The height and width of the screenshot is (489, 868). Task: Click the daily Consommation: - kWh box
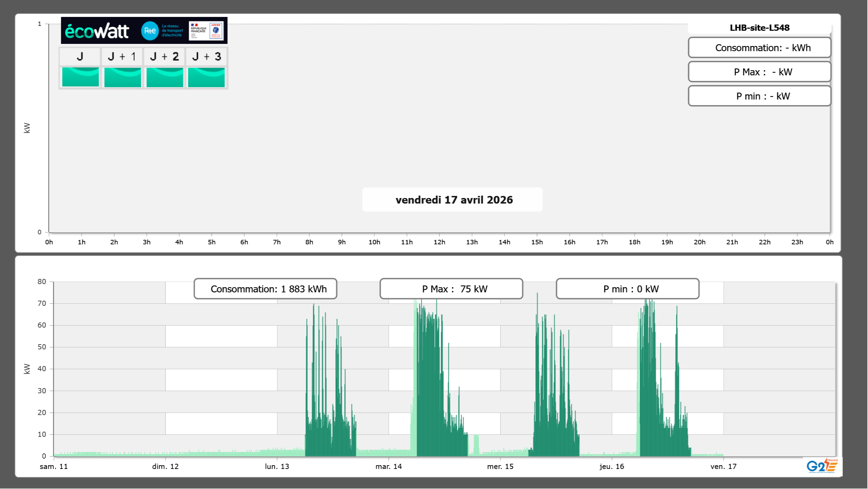[759, 48]
